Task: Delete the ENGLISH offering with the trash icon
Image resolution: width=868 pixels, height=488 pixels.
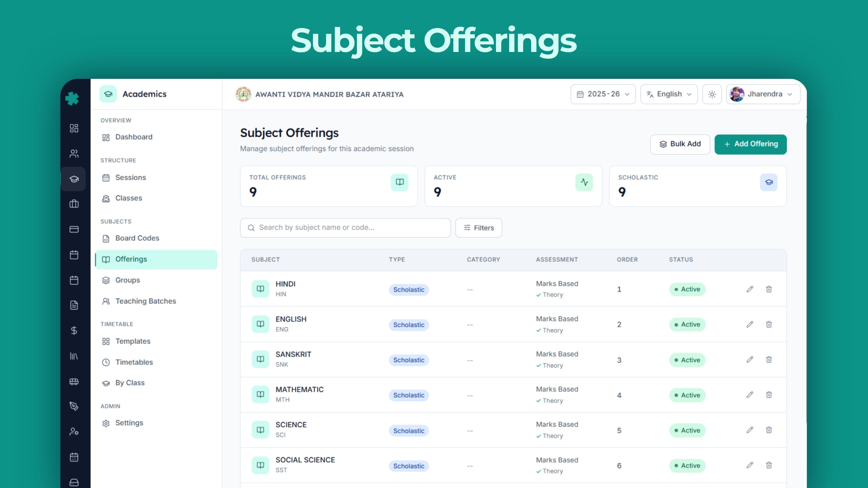Action: click(x=769, y=324)
